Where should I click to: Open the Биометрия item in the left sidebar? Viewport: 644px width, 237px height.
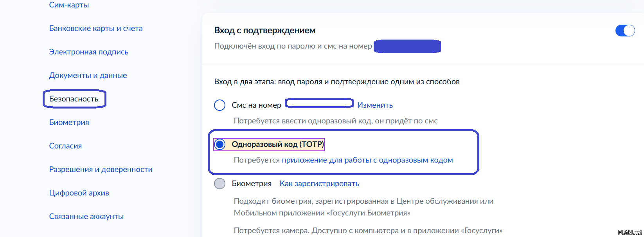coord(69,122)
